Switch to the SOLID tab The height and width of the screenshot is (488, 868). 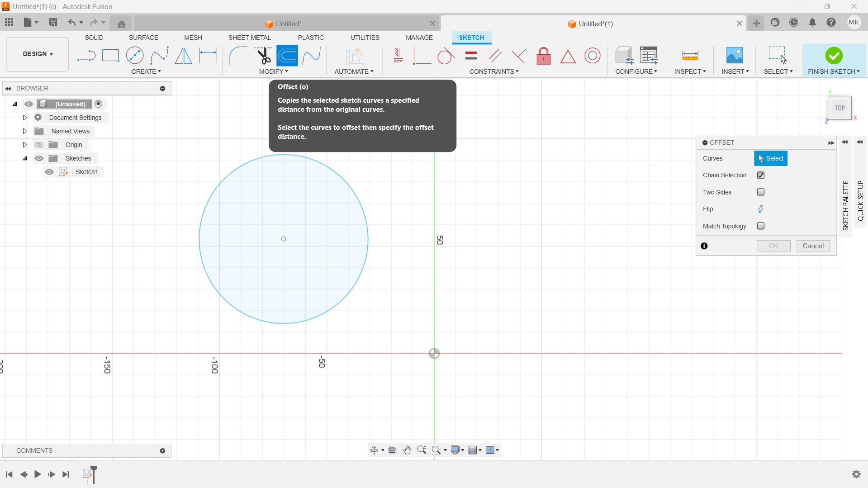tap(94, 38)
